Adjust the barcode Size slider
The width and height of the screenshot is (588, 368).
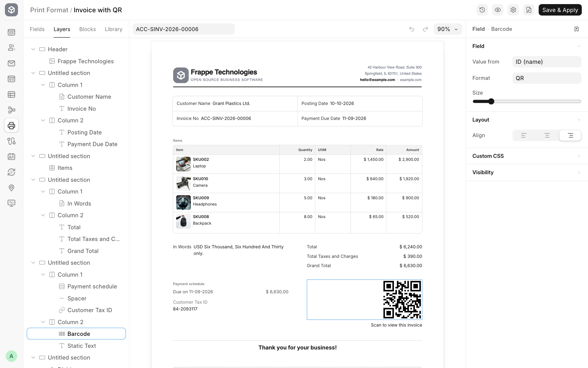[527, 101]
